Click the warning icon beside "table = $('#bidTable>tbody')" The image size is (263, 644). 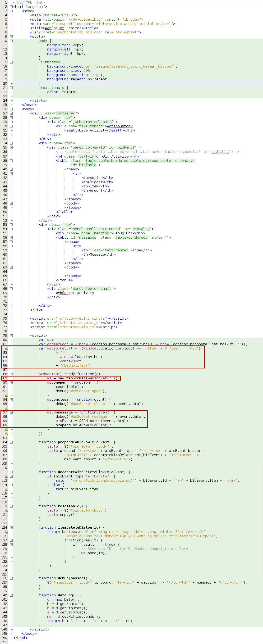click(x=6, y=510)
